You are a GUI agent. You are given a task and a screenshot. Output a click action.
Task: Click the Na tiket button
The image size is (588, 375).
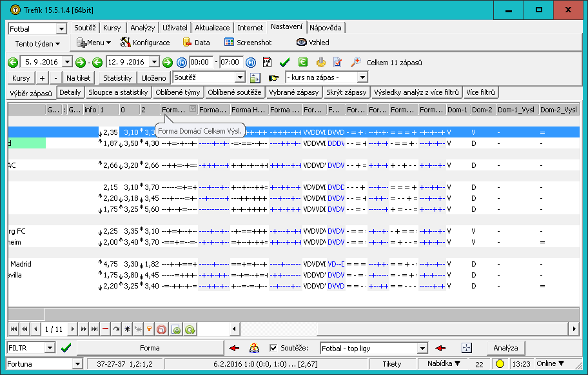(79, 78)
